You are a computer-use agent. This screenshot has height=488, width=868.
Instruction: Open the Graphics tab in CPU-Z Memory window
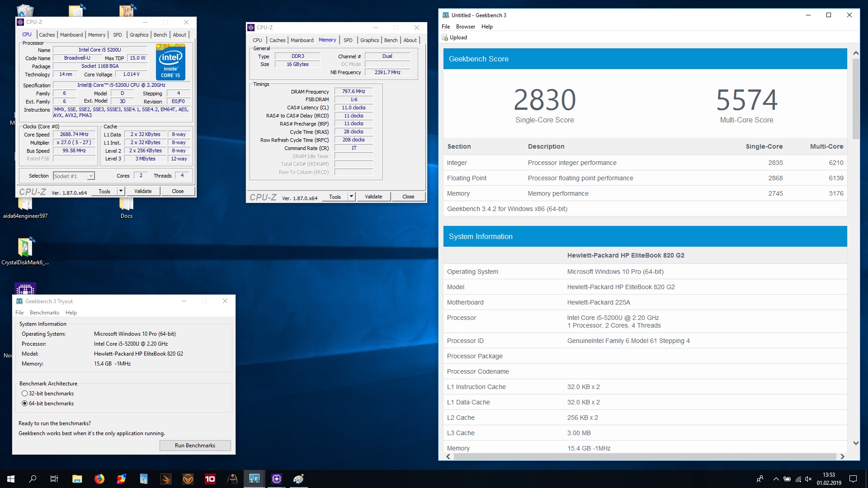369,40
